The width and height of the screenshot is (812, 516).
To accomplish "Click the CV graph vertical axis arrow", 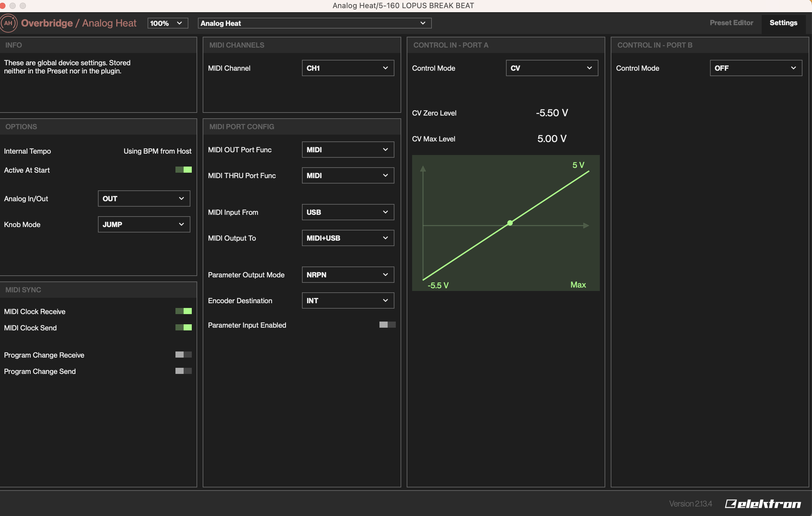I will [423, 169].
